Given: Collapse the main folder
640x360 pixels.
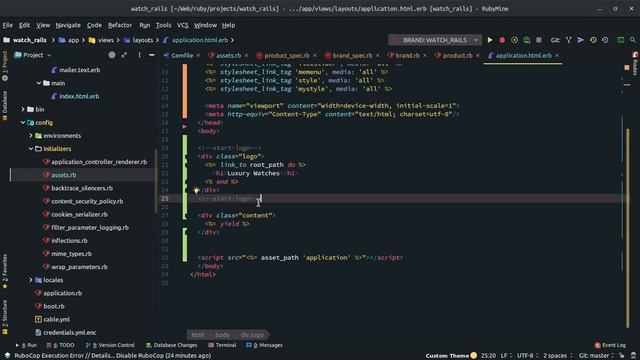Looking at the screenshot, I should pos(39,83).
